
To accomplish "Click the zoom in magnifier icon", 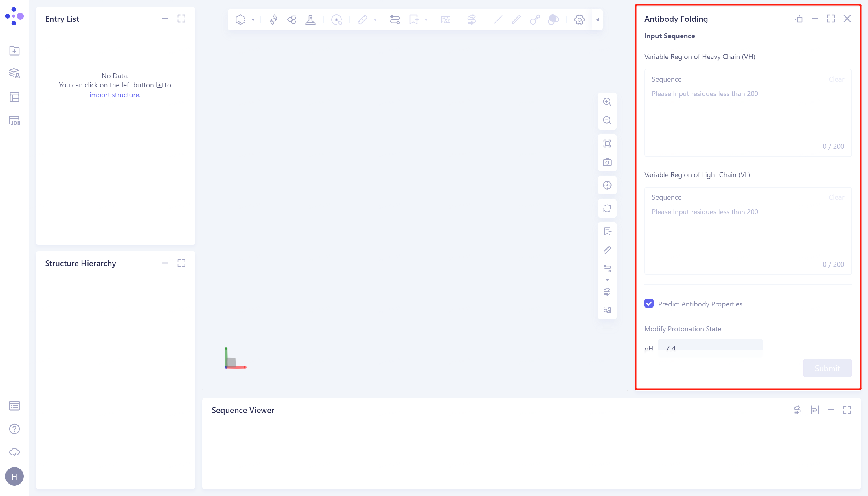I will click(607, 102).
